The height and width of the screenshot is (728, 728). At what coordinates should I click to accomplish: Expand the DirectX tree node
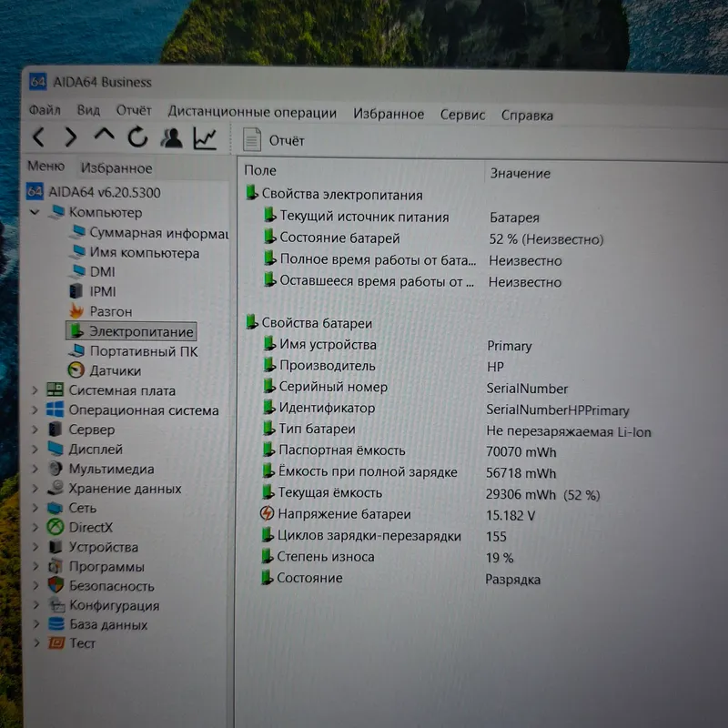pyautogui.click(x=35, y=527)
